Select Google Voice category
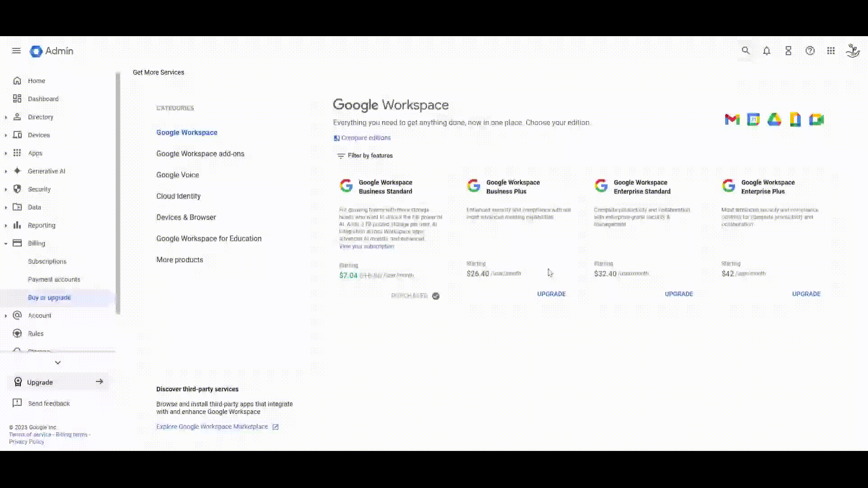The height and width of the screenshot is (488, 868). [x=178, y=175]
